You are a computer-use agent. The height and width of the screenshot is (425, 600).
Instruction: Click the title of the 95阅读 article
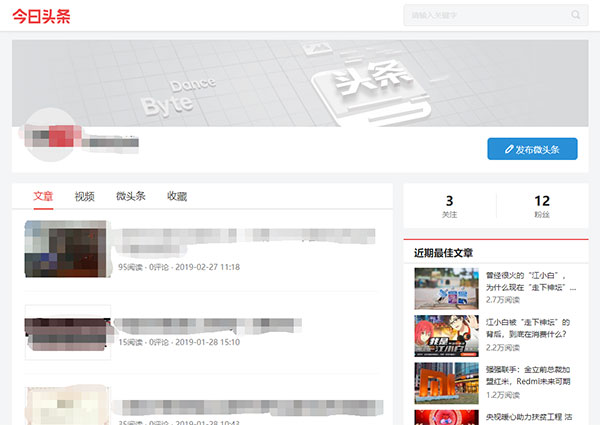[x=245, y=241]
